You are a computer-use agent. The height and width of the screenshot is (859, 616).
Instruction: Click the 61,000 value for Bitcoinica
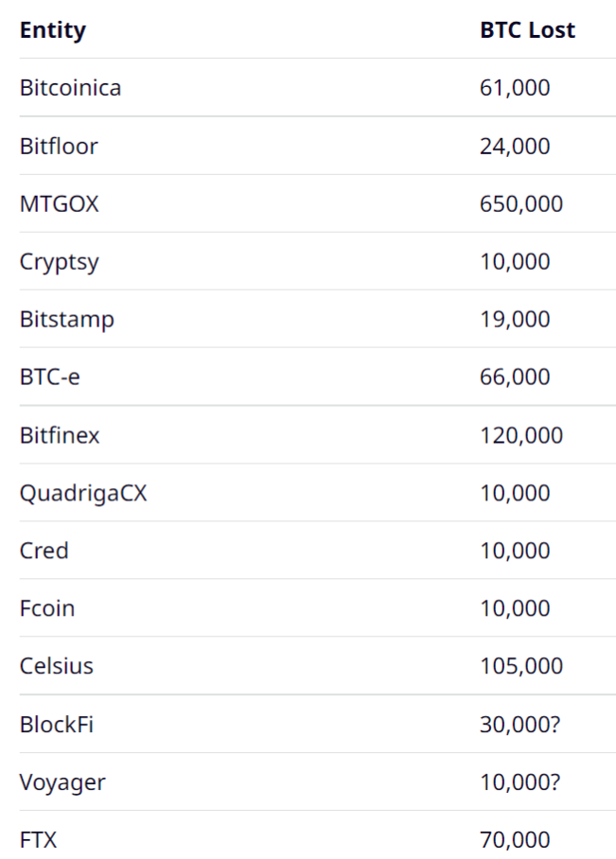coord(515,88)
